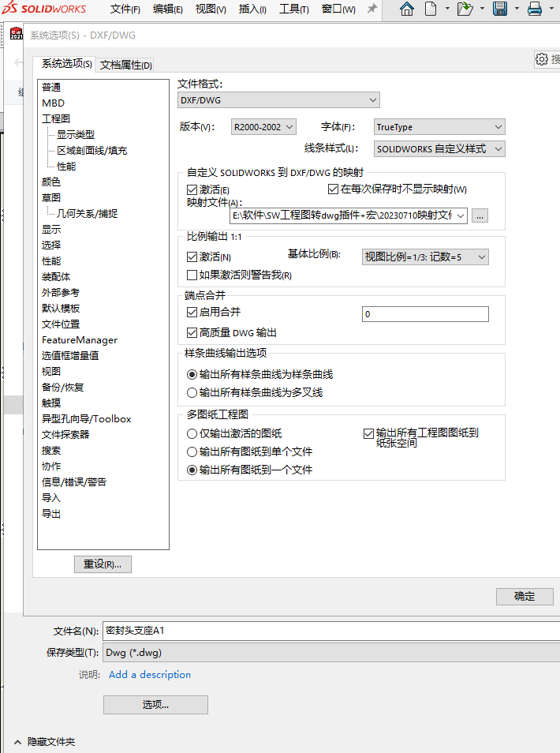The height and width of the screenshot is (753, 560).
Task: Open the 插入(I) menu
Action: (x=252, y=9)
